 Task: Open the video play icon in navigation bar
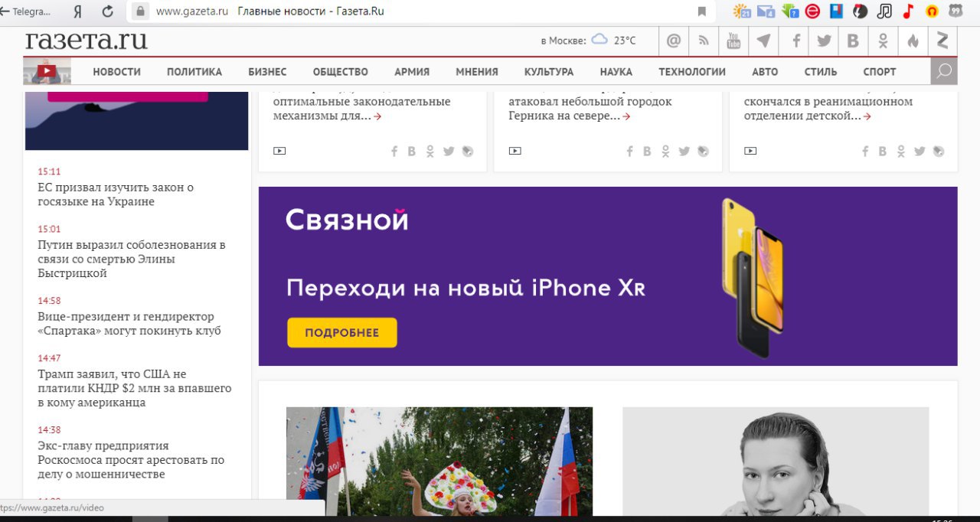[47, 71]
